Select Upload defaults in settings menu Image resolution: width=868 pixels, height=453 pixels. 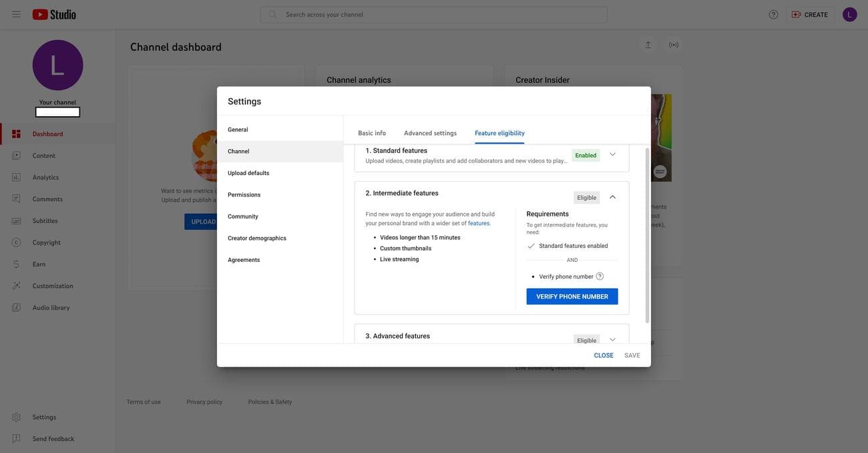click(248, 173)
